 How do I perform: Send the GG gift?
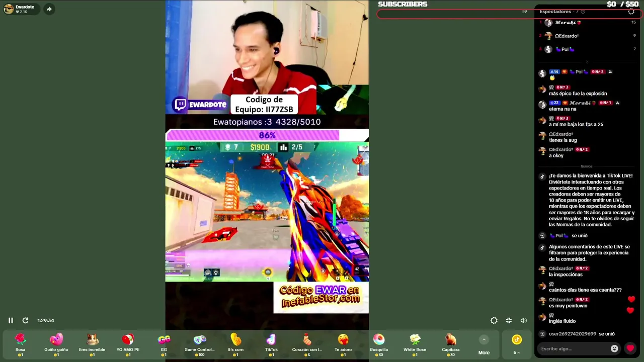pyautogui.click(x=164, y=344)
